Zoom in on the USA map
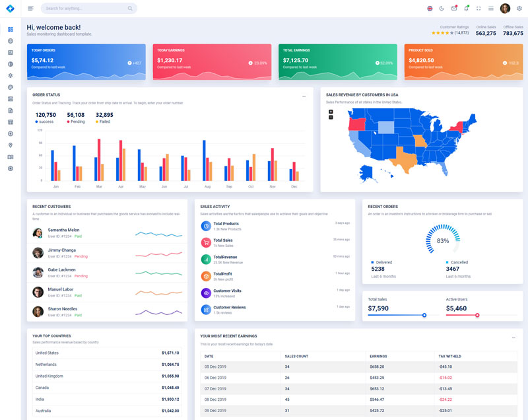 331,112
